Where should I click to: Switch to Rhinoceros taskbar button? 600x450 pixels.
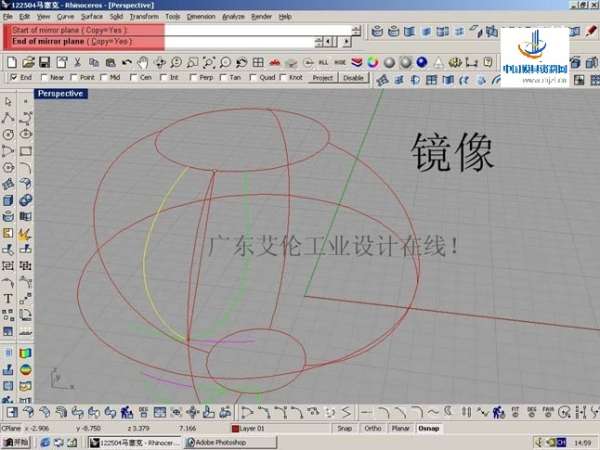(x=134, y=442)
